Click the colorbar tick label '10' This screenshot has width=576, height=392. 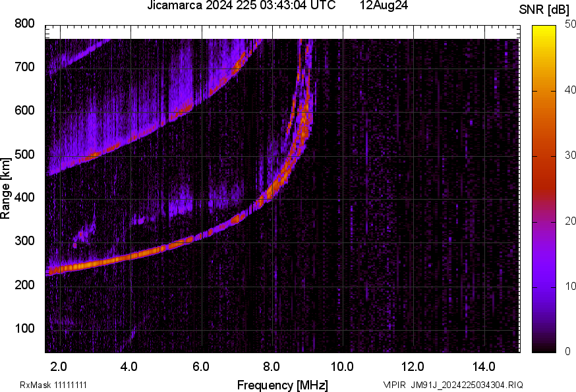570,287
